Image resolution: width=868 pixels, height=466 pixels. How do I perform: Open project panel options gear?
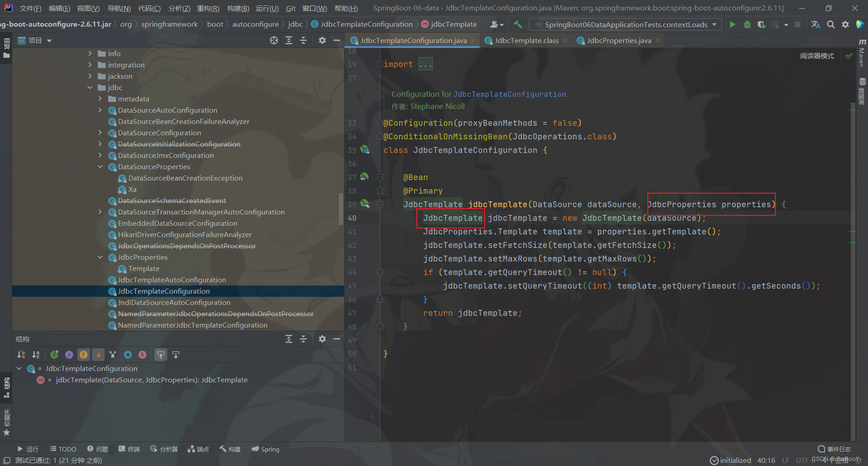point(322,41)
